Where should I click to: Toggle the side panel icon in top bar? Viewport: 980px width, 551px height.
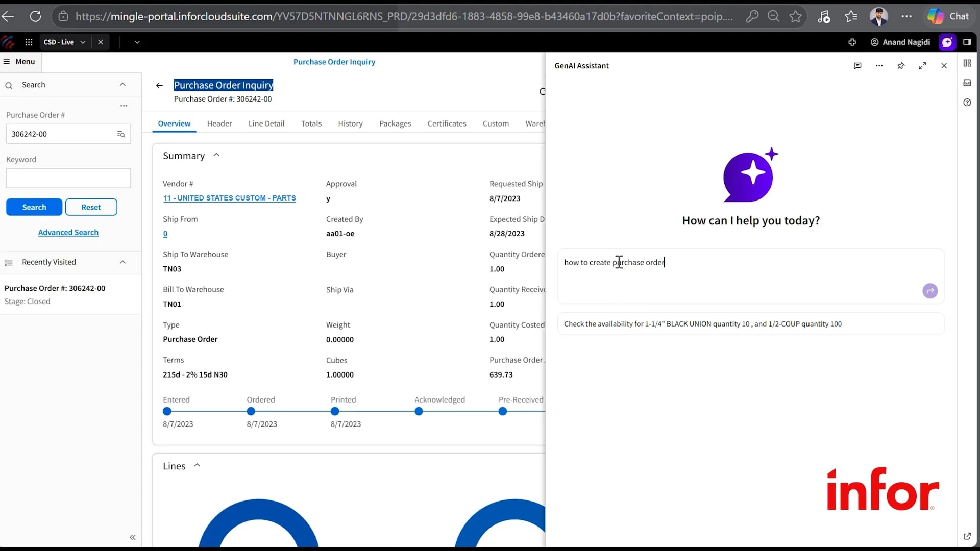[967, 42]
